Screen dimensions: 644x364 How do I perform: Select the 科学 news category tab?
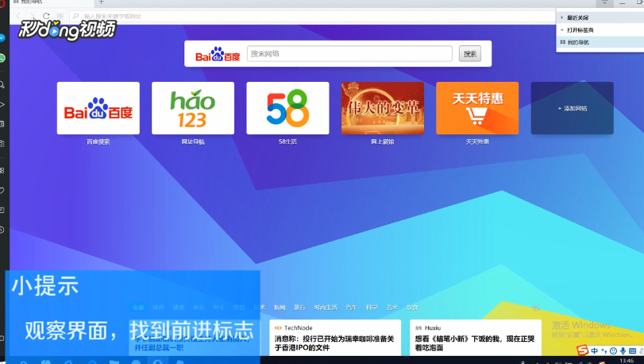pos(372,308)
